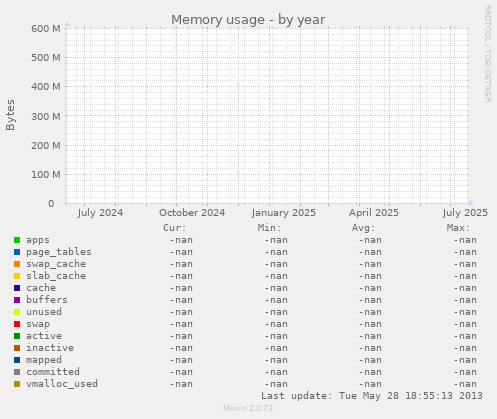
Task: Select the 'vmalloc_used' legend label
Action: 62,384
